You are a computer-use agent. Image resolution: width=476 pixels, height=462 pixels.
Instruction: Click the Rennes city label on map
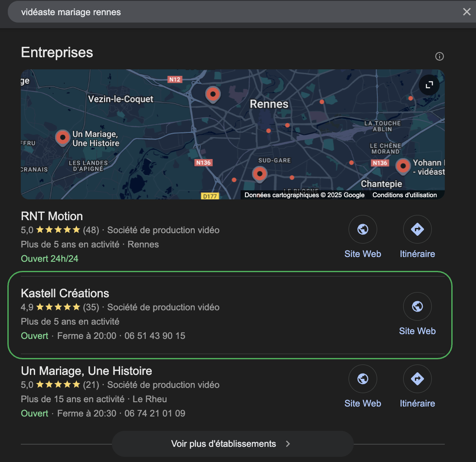coord(269,104)
